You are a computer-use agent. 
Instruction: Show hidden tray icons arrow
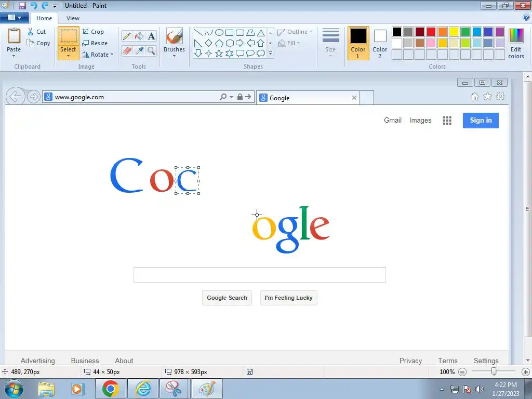pyautogui.click(x=442, y=389)
